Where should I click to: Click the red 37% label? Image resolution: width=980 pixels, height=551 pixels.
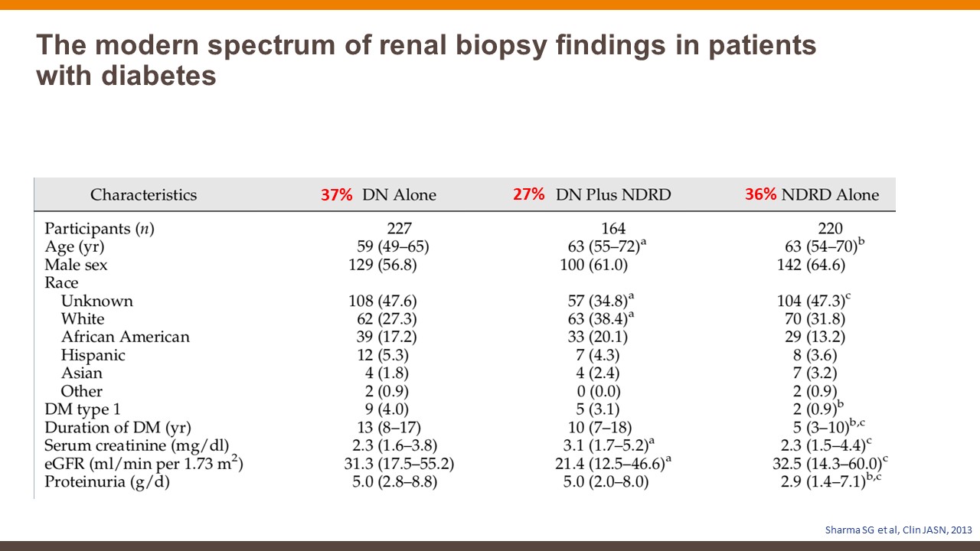tap(336, 195)
